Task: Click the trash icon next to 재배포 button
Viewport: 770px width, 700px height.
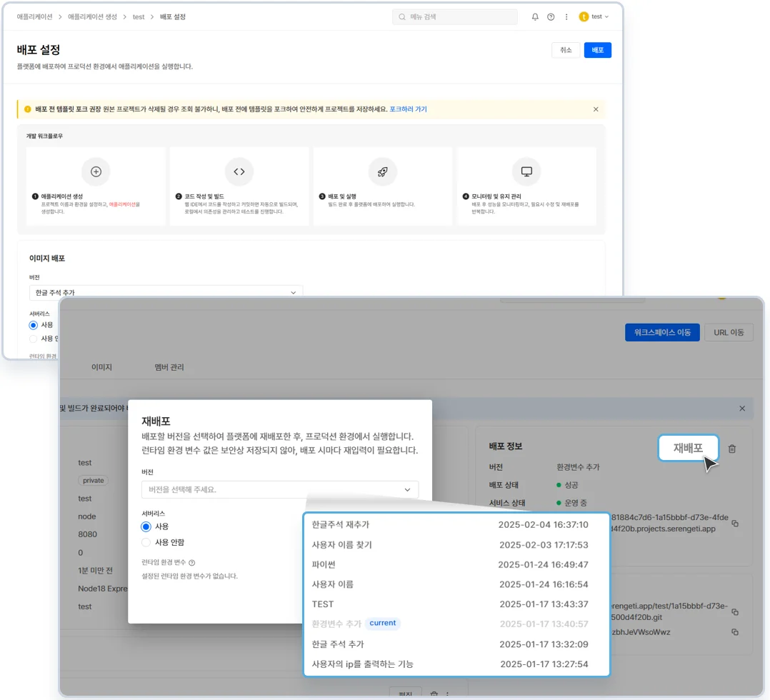Action: click(x=731, y=449)
